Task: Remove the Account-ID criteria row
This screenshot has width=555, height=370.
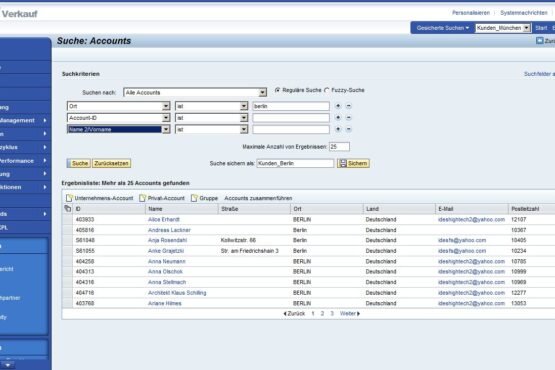Action: [x=349, y=118]
